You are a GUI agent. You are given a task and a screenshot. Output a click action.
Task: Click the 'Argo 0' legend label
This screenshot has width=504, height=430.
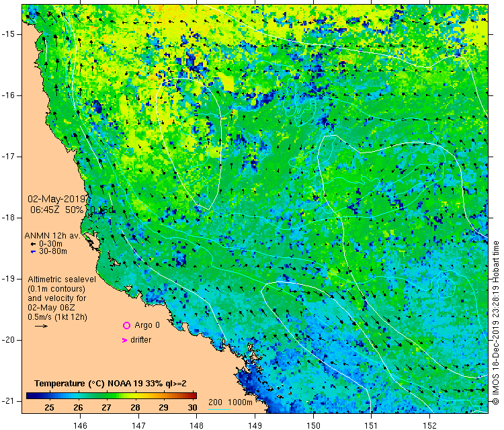147,325
